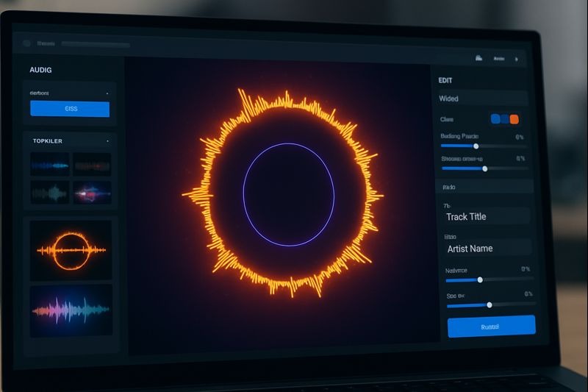588x392 pixels.
Task: Click the blue button in AUDIG panel
Action: point(70,109)
